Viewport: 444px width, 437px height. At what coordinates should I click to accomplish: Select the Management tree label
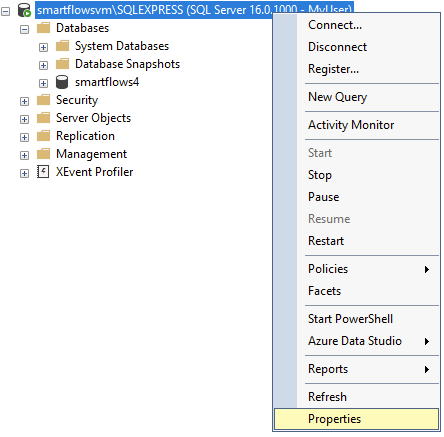pos(91,154)
